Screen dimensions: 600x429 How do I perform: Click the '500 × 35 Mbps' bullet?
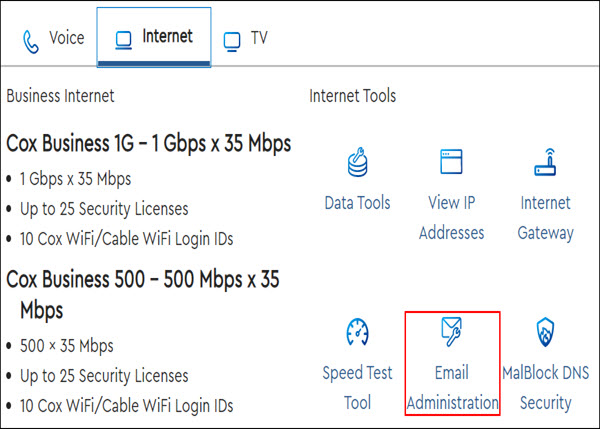(x=67, y=346)
